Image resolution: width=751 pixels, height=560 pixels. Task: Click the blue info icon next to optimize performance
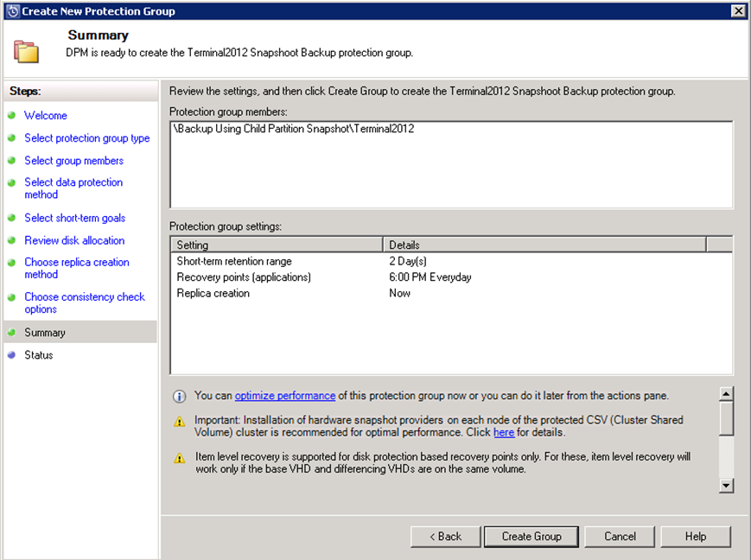click(x=179, y=396)
